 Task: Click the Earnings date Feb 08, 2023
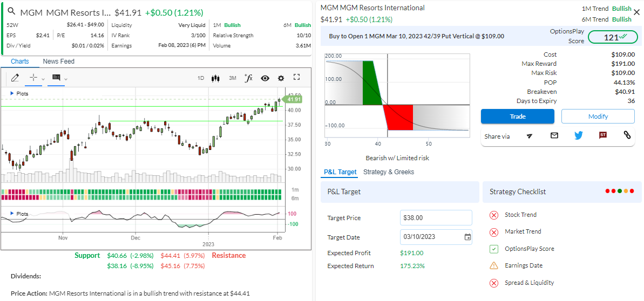click(181, 45)
